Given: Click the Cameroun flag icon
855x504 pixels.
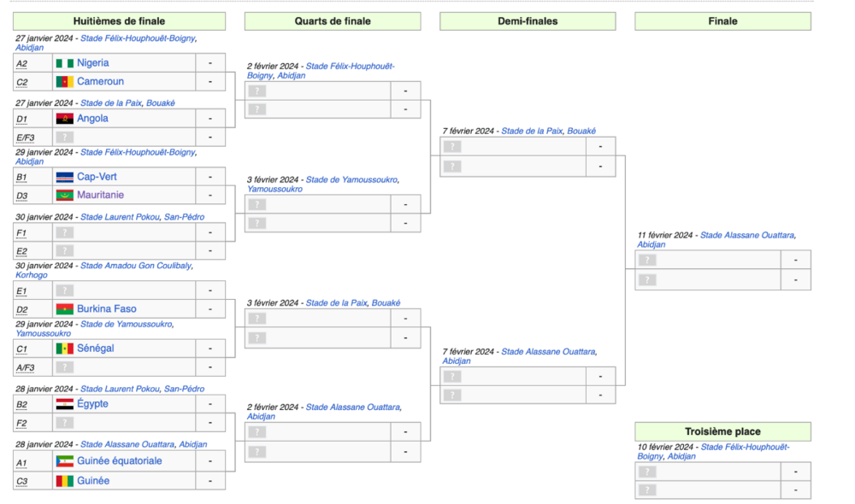Looking at the screenshot, I should click(64, 82).
